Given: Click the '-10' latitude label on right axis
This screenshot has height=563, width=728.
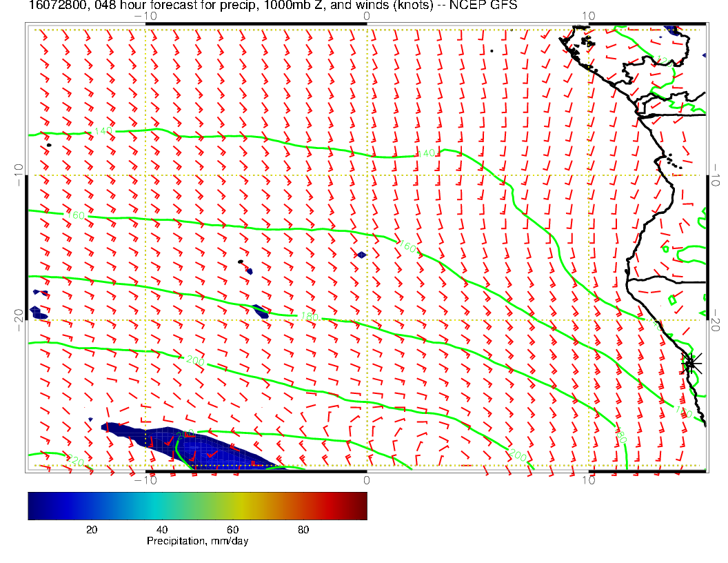Looking at the screenshot, I should click(715, 175).
